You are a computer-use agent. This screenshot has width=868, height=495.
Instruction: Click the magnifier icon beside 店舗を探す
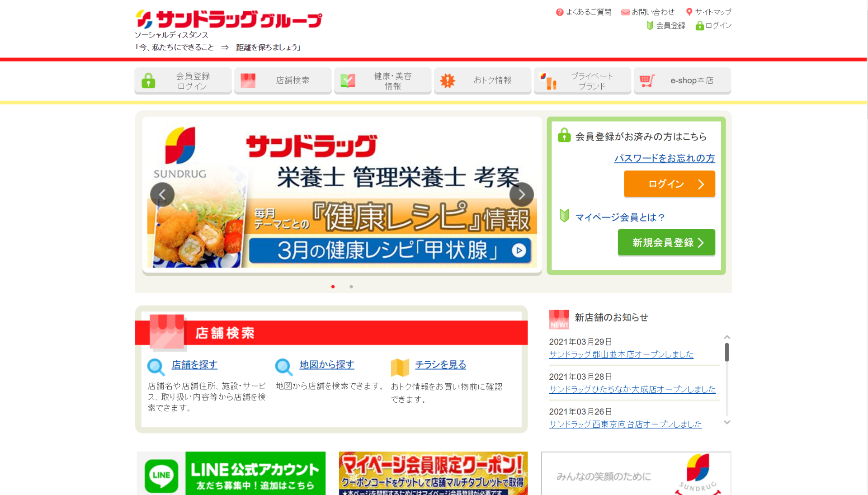point(156,367)
